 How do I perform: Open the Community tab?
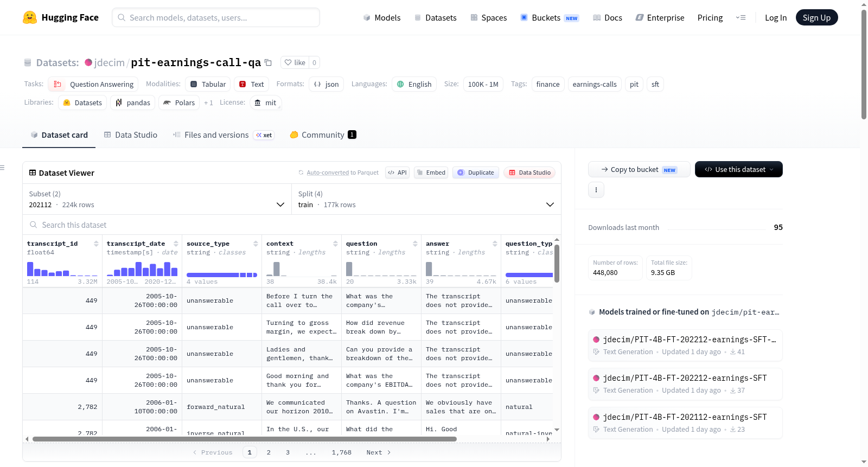click(323, 135)
